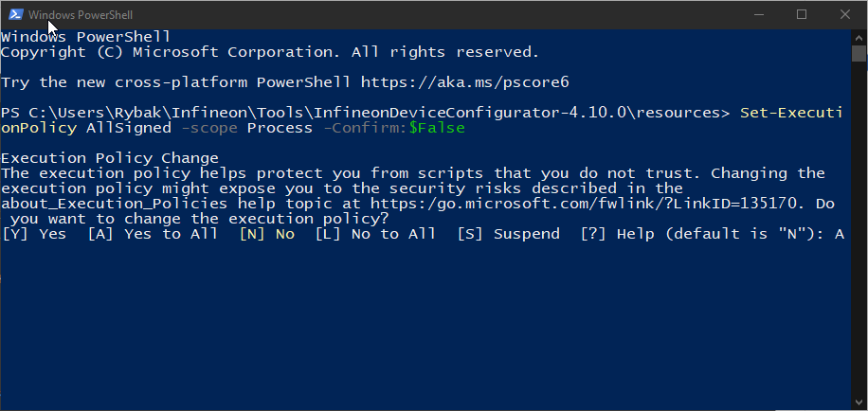868x411 pixels.
Task: Click the [L] No to All option
Action: click(375, 234)
